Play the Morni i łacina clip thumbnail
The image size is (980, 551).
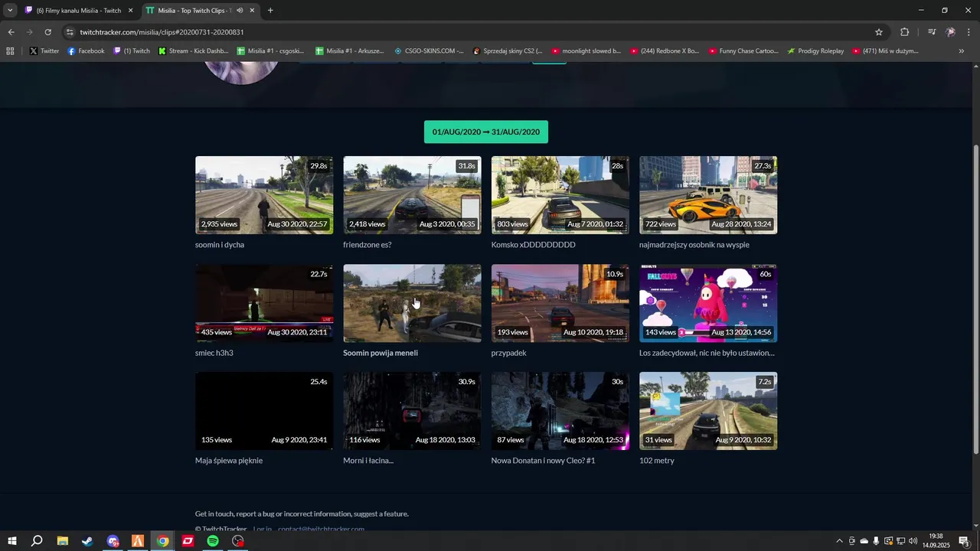click(x=412, y=411)
